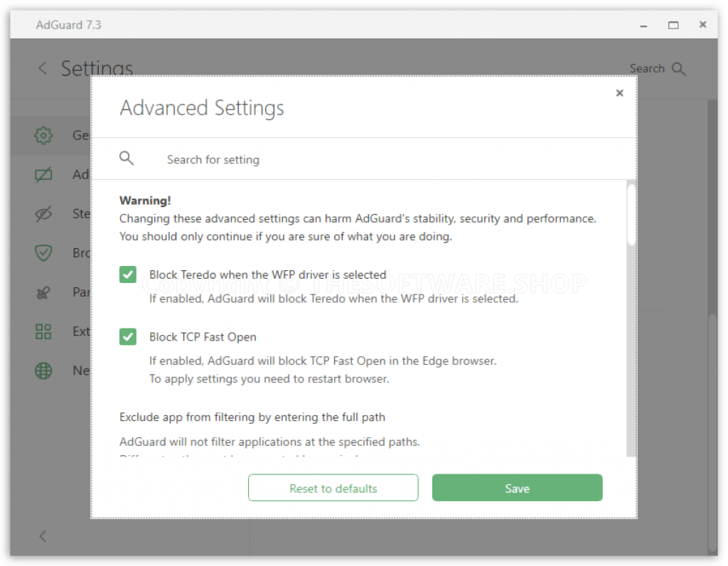Maximize the AdGuard window
The height and width of the screenshot is (566, 728).
point(673,25)
